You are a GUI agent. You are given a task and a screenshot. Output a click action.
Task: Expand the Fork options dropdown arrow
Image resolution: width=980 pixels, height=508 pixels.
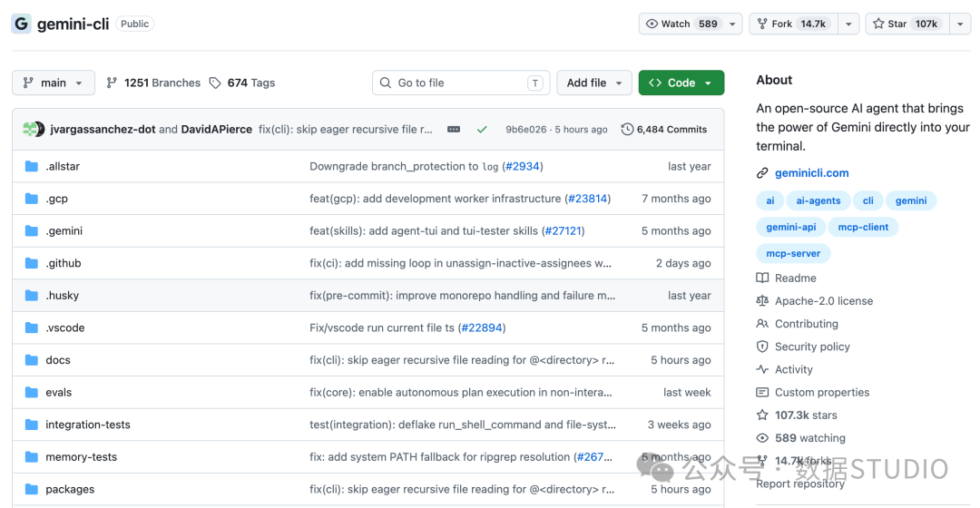(x=848, y=24)
